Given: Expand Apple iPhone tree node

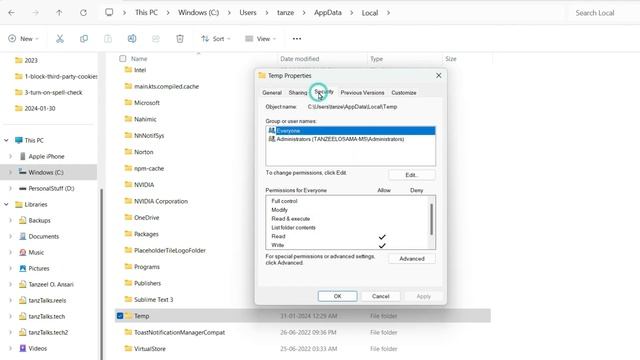Looking at the screenshot, I should (11, 156).
